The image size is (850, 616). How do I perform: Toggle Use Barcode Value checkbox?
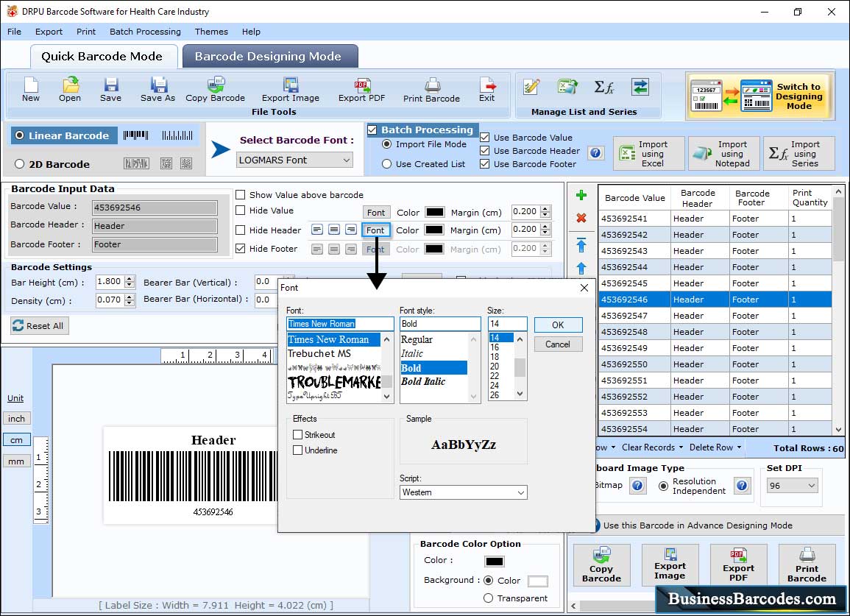485,138
